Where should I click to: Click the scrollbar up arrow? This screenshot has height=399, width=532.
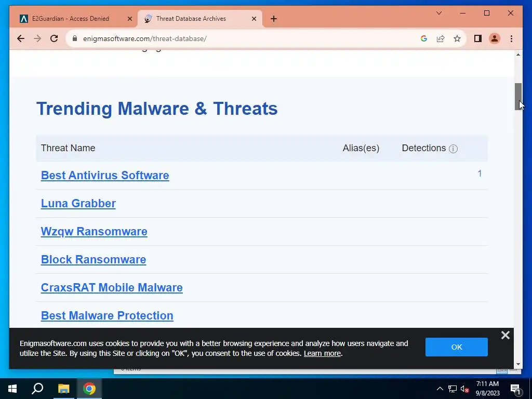(518, 55)
